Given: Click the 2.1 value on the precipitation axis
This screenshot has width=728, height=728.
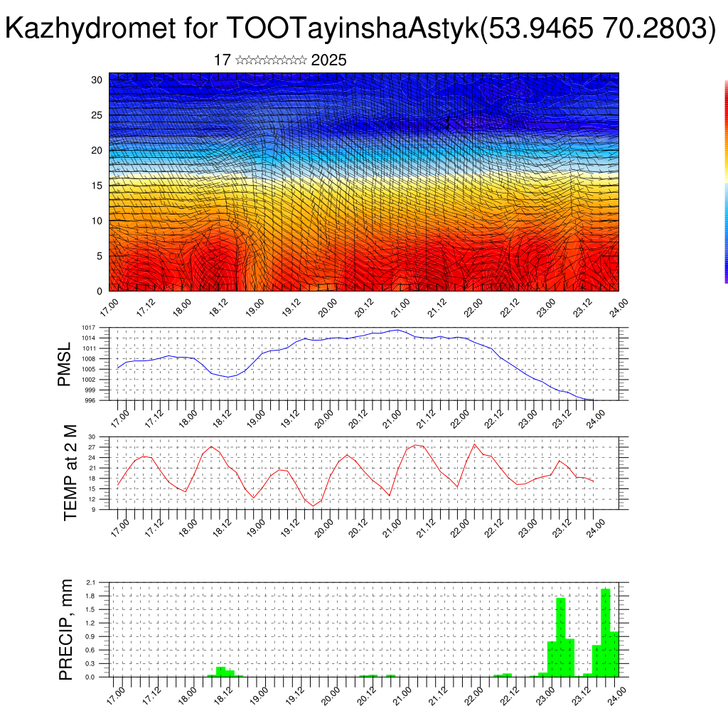Looking at the screenshot, I should coord(91,583).
